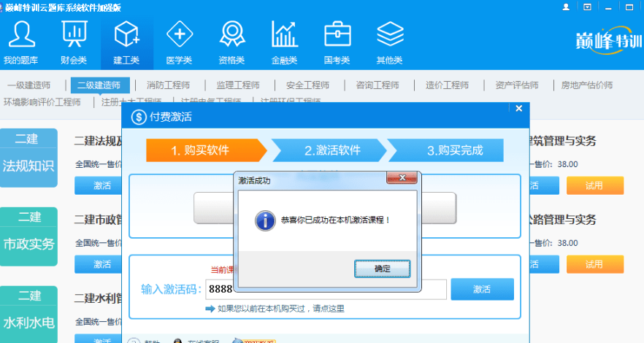Open the 二建 法规知识 course card
This screenshot has height=343, width=644.
pos(28,158)
